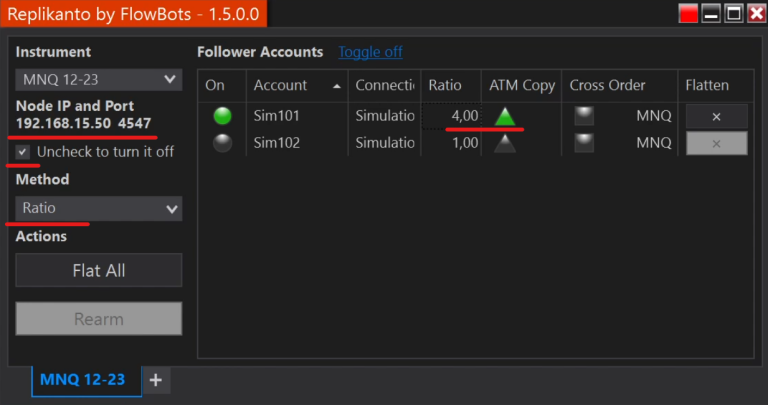Open the Instrument dropdown showing MNQ 12-23
The width and height of the screenshot is (768, 405).
coord(98,79)
